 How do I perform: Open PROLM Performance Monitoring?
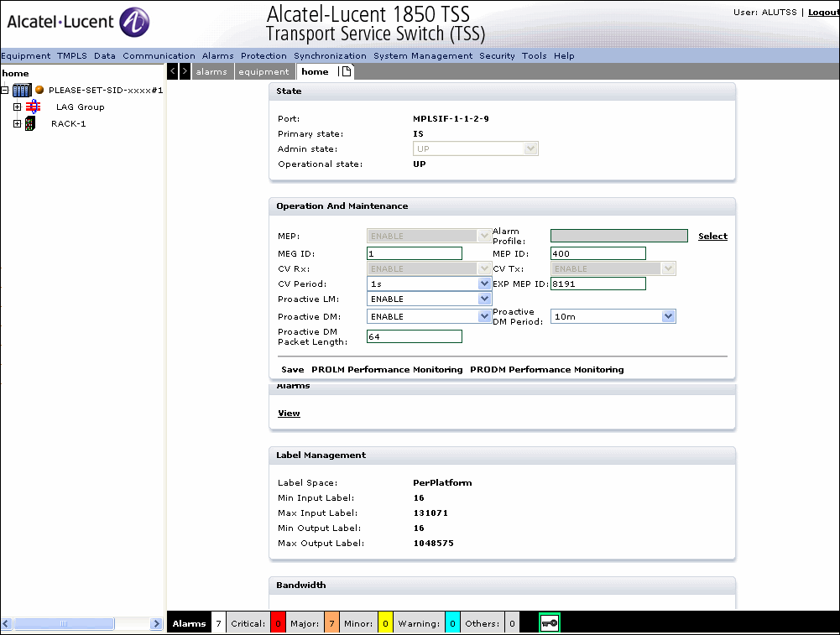click(387, 369)
